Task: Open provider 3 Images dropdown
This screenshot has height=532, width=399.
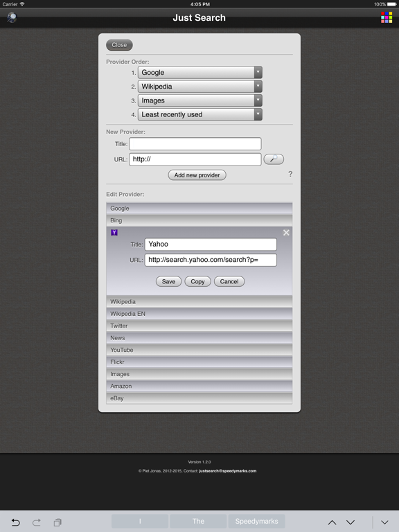Action: pos(199,100)
